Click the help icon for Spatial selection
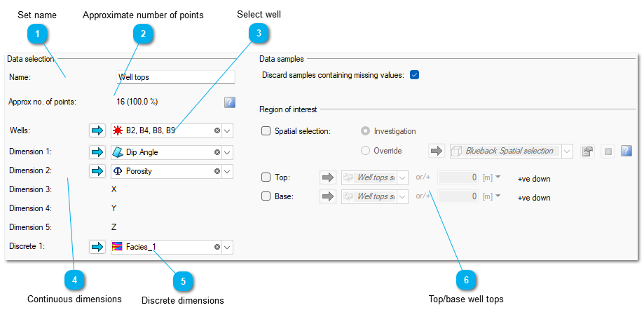Screen dimensions: 644x317 coord(626,151)
